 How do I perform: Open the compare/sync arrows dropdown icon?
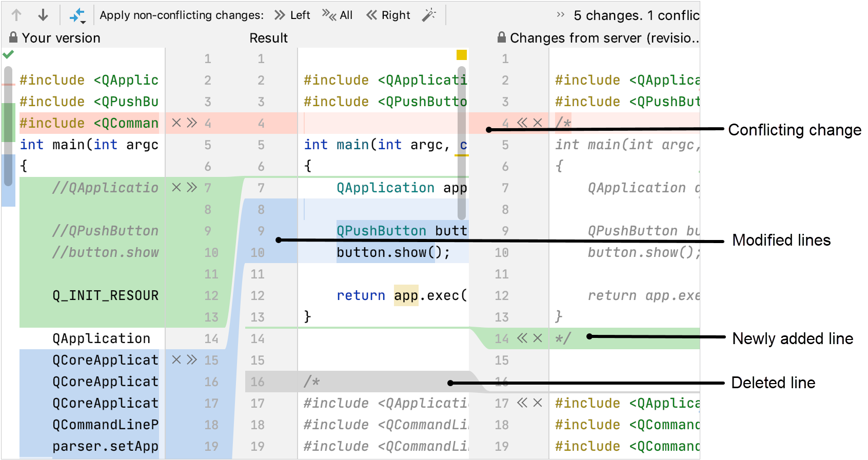[77, 15]
